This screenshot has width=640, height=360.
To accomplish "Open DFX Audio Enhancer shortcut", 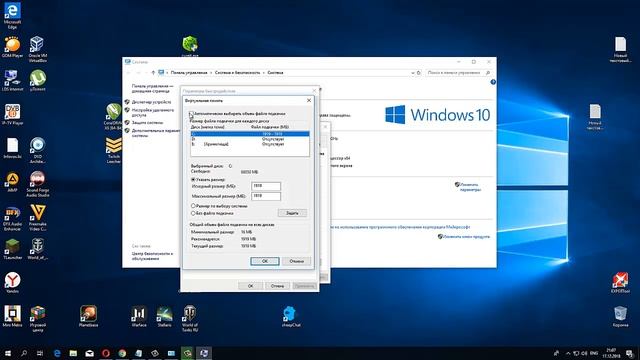I will pos(12,218).
